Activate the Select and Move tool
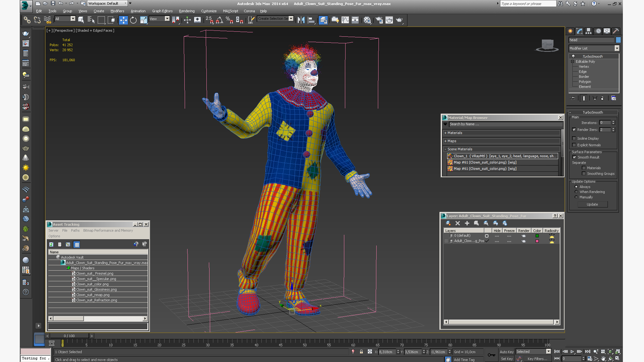 (x=123, y=20)
